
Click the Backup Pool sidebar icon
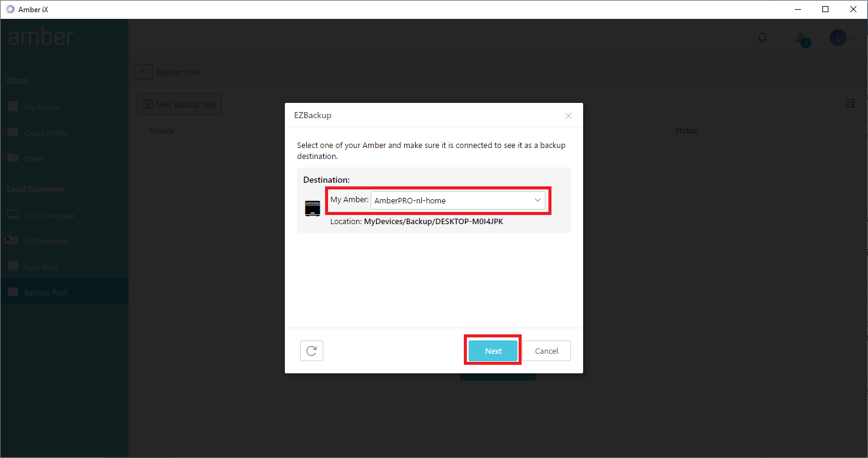pos(13,292)
